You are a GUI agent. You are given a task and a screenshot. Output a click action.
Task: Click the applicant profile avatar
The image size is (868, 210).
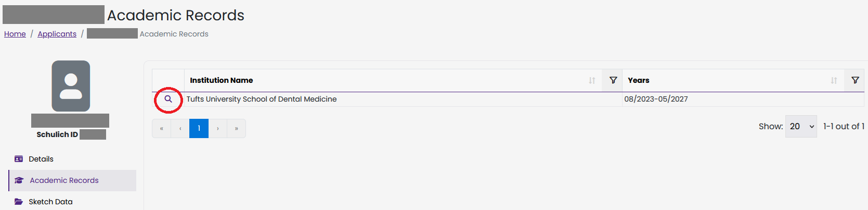(71, 86)
